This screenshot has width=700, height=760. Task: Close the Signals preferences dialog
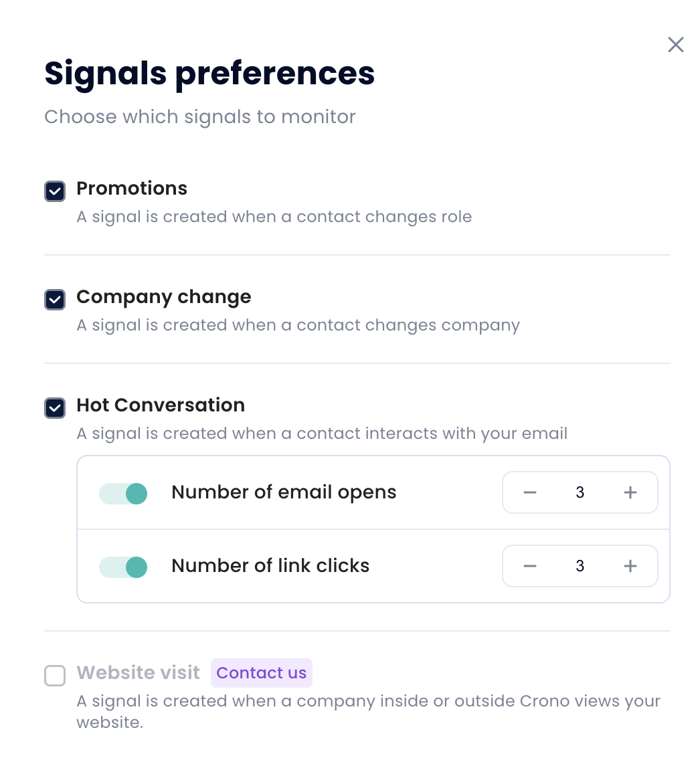676,45
